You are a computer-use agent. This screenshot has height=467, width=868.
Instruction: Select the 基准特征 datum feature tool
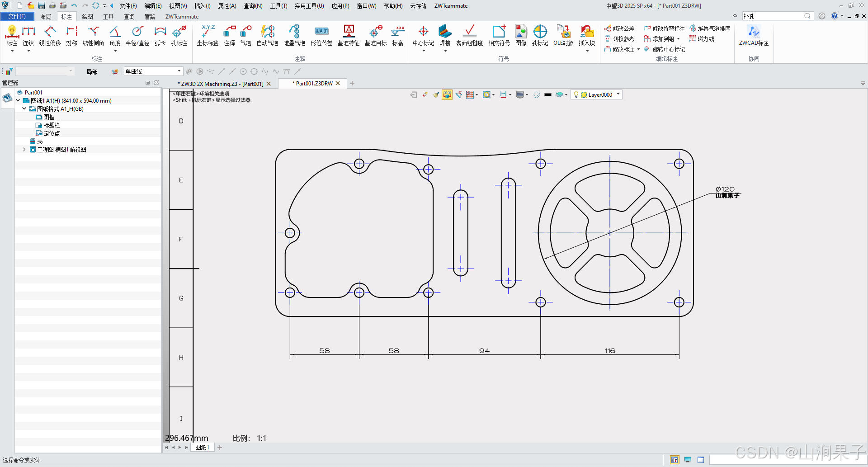pyautogui.click(x=349, y=36)
